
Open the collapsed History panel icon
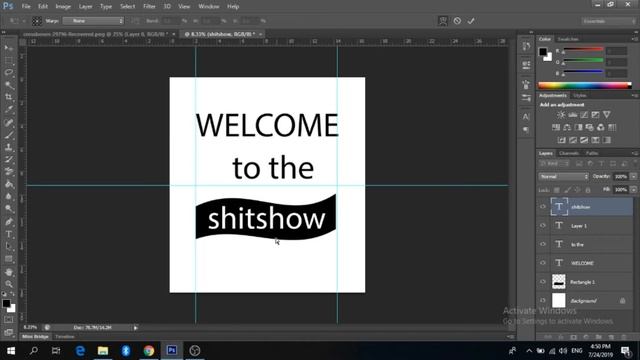click(526, 46)
